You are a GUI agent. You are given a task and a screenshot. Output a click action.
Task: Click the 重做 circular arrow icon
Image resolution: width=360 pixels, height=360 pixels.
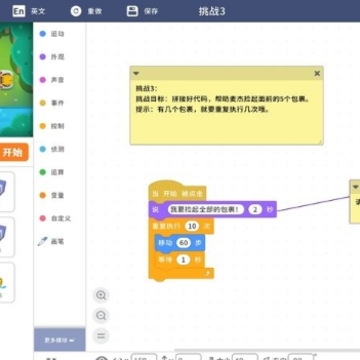[x=76, y=11]
